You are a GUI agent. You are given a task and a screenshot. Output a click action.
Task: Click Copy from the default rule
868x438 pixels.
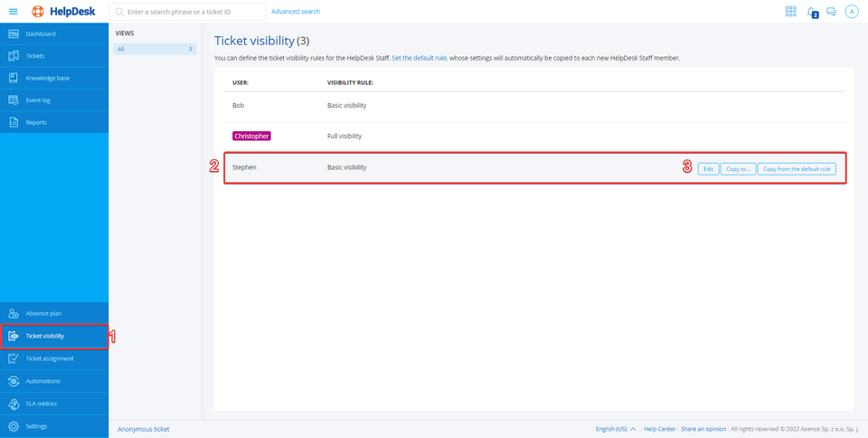tap(797, 168)
